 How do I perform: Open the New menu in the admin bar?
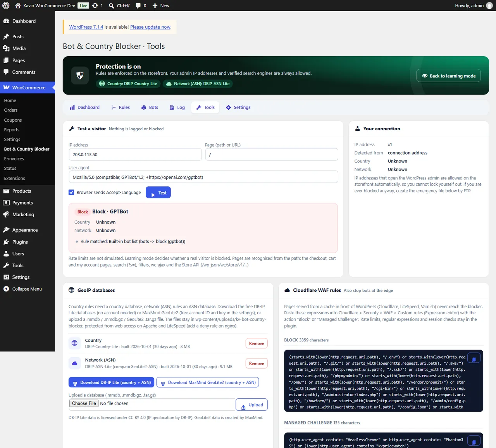click(x=161, y=5)
